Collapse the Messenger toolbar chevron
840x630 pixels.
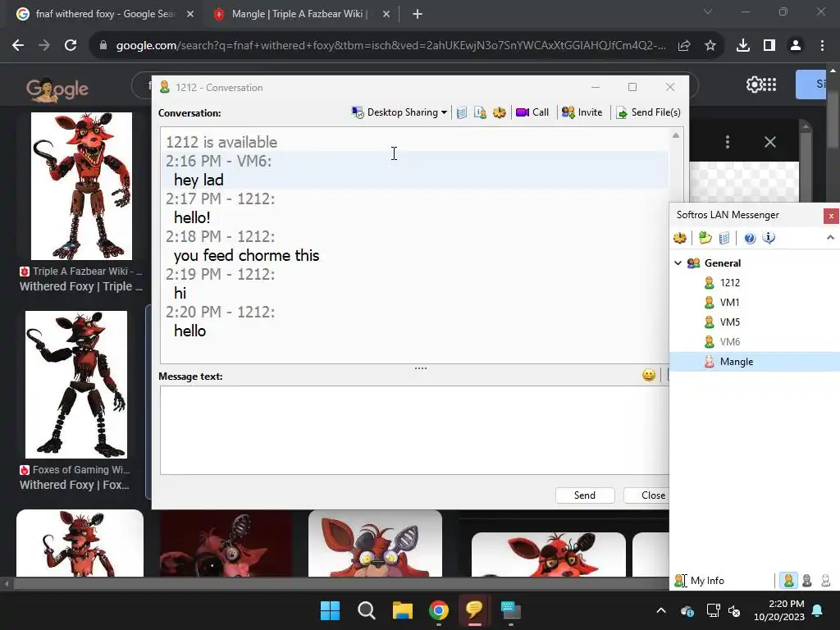coord(830,237)
